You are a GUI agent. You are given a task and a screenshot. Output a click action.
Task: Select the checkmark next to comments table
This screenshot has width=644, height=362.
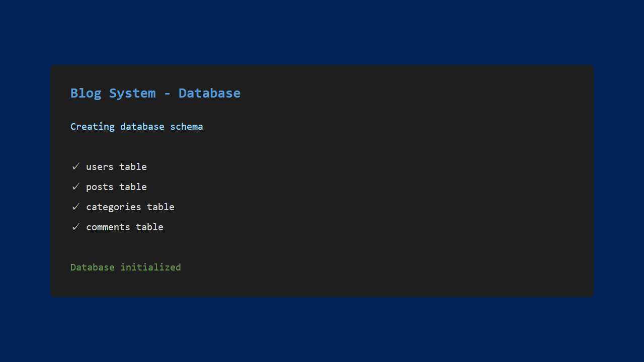pos(76,227)
